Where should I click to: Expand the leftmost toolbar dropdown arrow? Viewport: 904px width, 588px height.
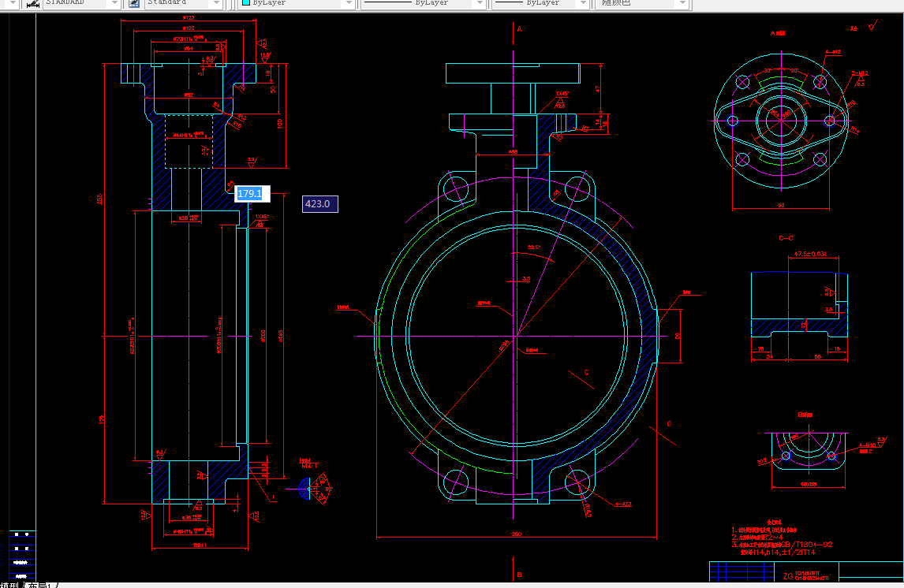coord(13,3)
